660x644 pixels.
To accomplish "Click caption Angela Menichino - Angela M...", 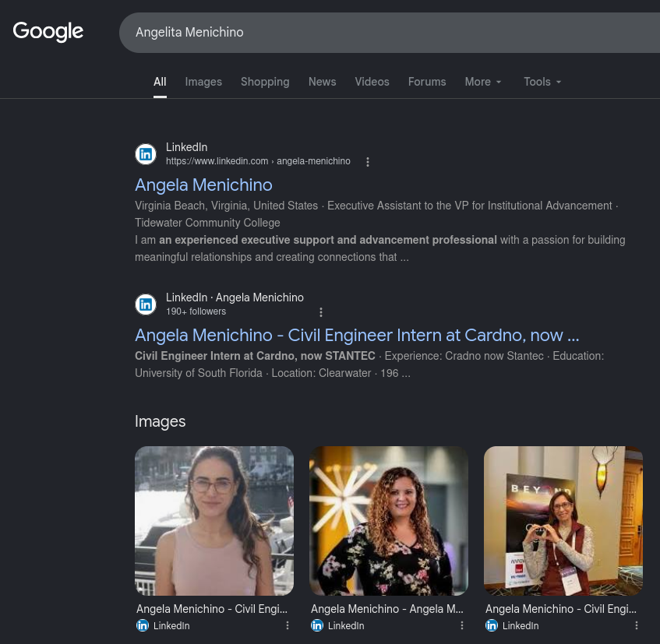I will [x=386, y=609].
